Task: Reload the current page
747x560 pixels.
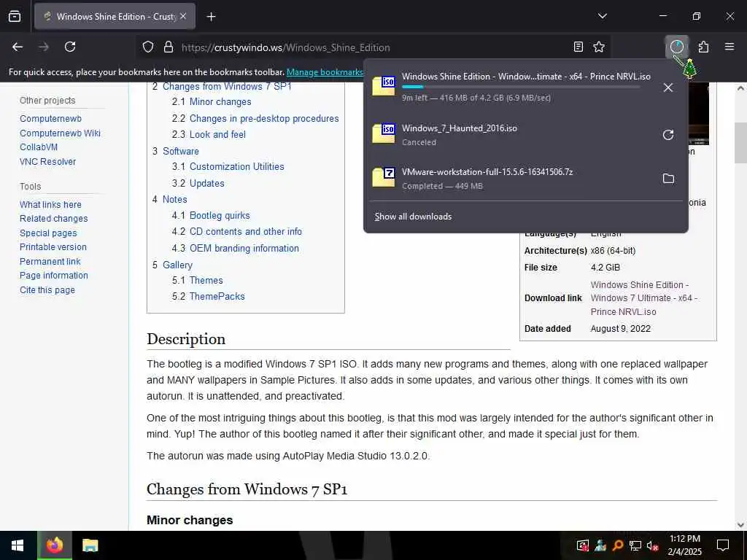Action: click(70, 47)
